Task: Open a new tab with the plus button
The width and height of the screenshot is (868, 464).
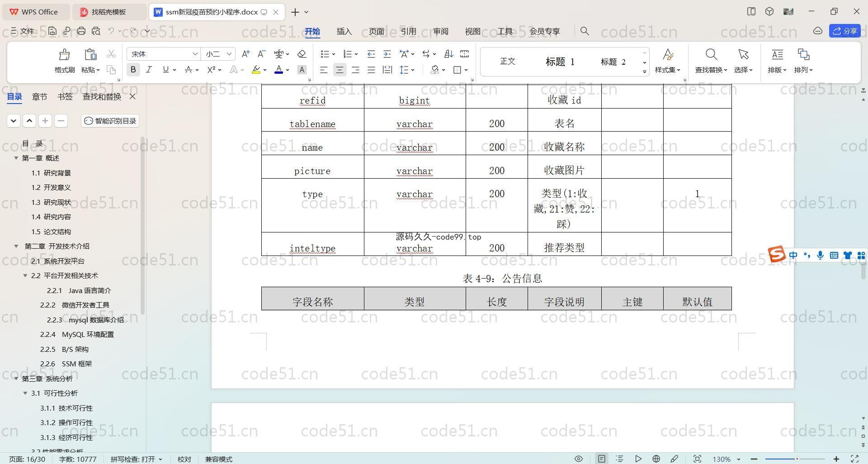Action: (x=295, y=12)
